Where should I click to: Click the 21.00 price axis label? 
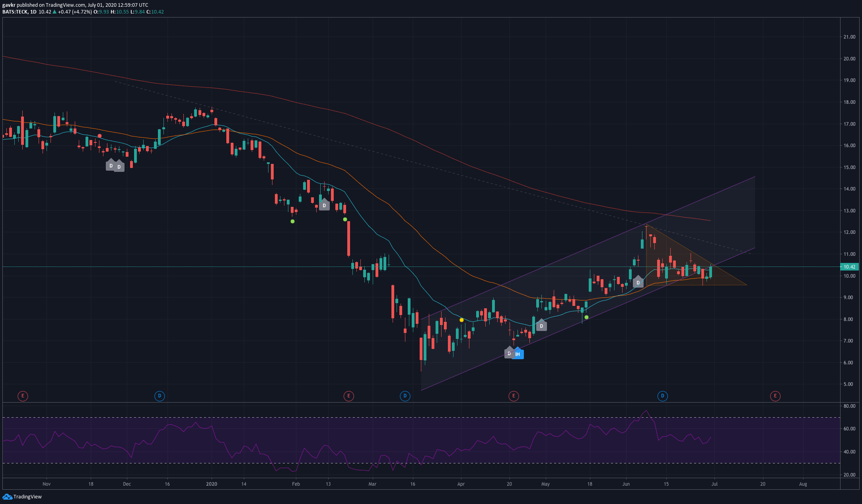tap(849, 37)
